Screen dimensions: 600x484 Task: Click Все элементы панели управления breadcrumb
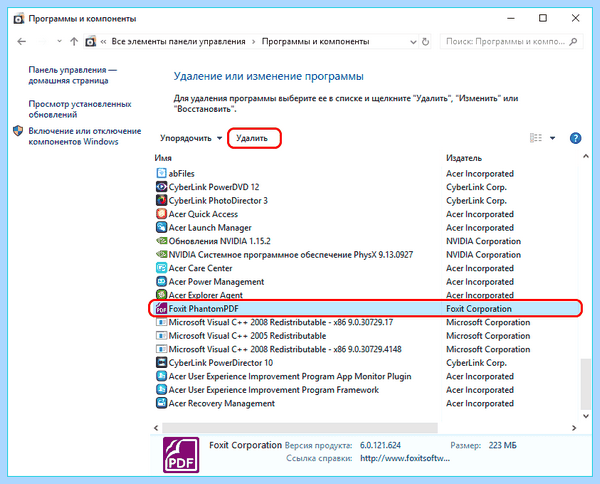(x=178, y=41)
